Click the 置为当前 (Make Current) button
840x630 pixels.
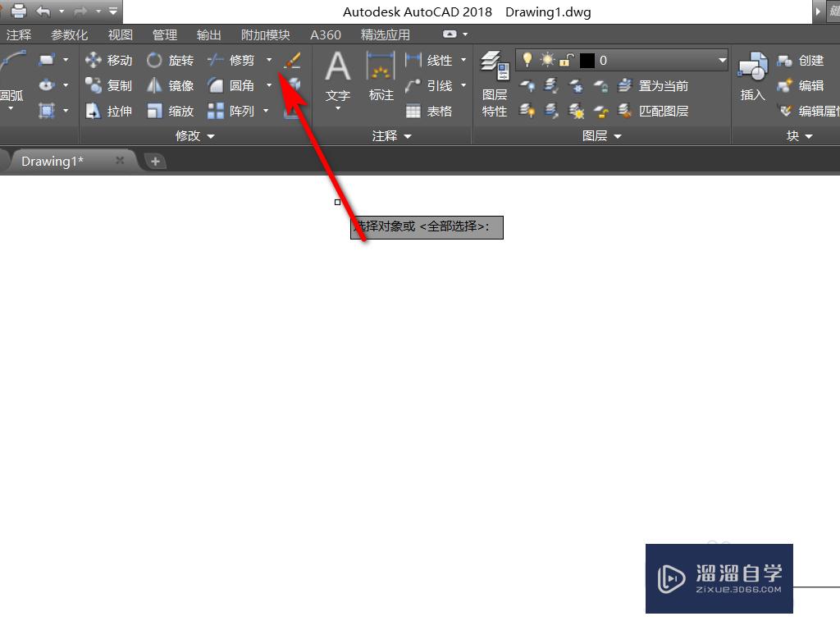point(663,85)
